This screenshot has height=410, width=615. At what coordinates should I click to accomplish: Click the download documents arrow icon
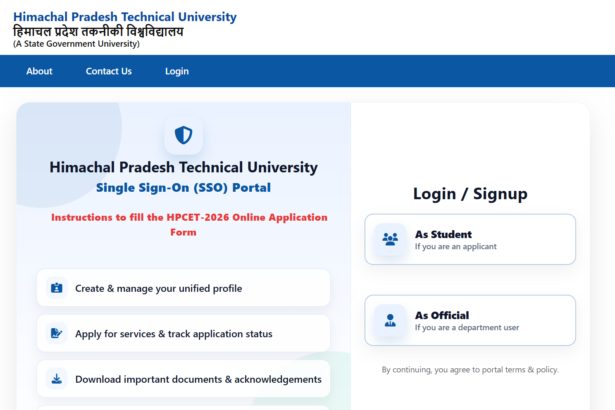click(56, 379)
